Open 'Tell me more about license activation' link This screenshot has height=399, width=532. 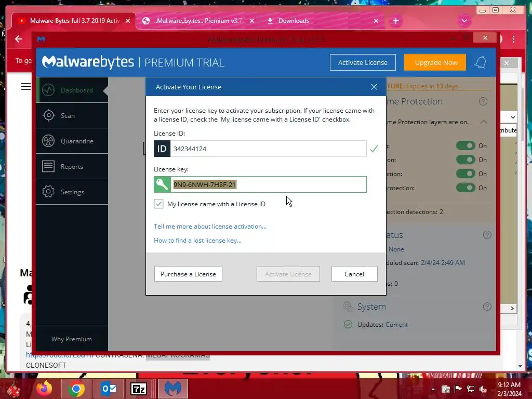coord(210,227)
